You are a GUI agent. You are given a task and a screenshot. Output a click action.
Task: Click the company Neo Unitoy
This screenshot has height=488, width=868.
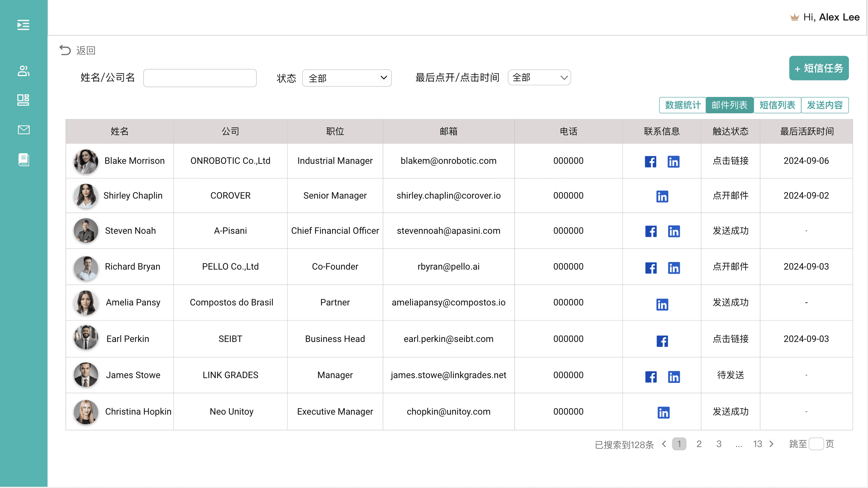point(231,412)
